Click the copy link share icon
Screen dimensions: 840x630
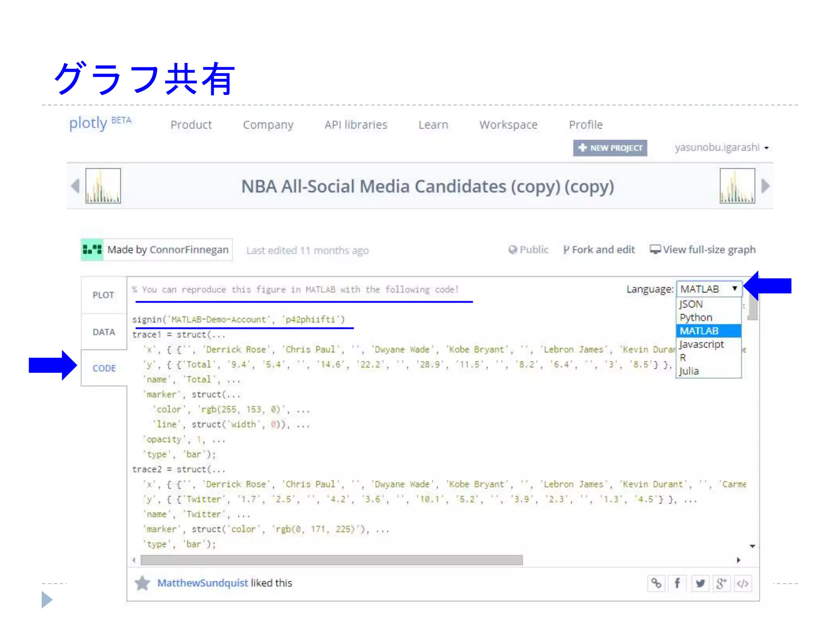656,583
